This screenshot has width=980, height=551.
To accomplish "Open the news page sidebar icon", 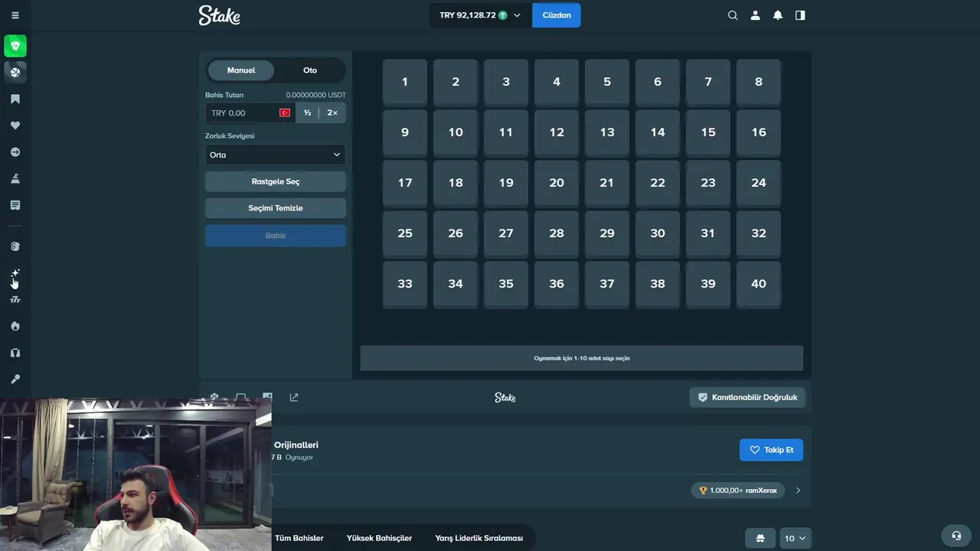I will coord(15,205).
